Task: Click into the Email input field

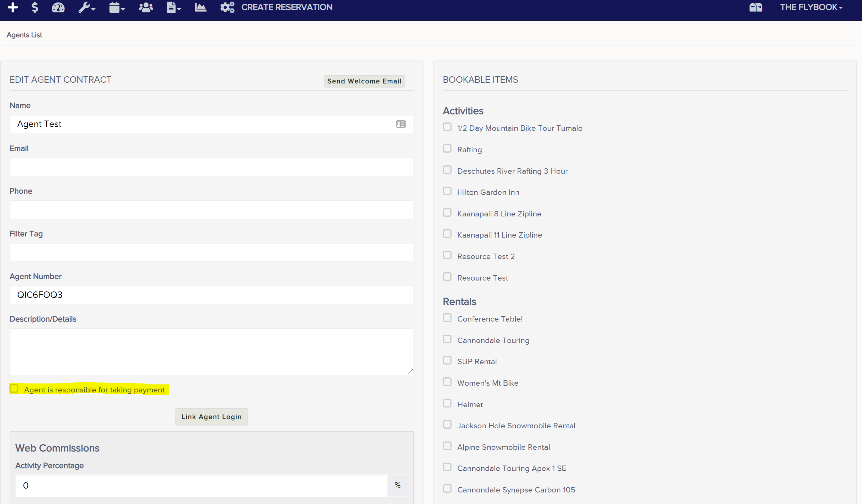Action: tap(211, 167)
